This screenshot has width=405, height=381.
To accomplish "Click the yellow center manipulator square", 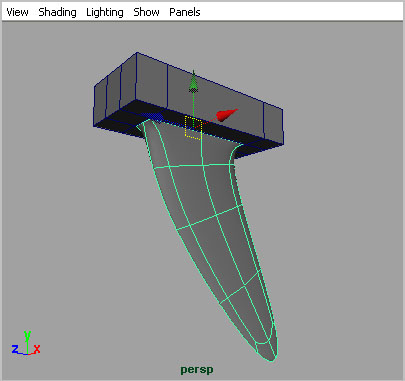I will point(193,127).
